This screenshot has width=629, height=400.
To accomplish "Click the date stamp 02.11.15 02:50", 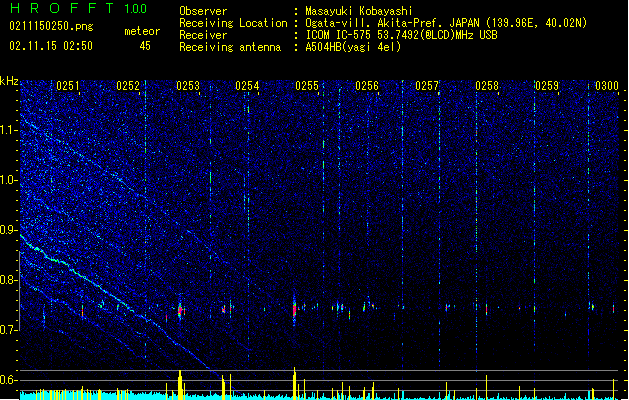I will pos(51,46).
